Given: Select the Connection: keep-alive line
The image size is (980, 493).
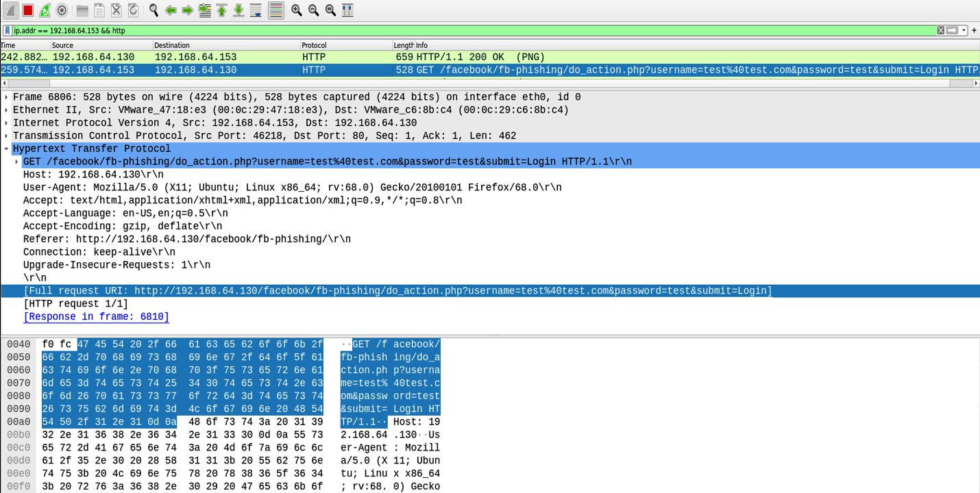Looking at the screenshot, I should click(99, 252).
